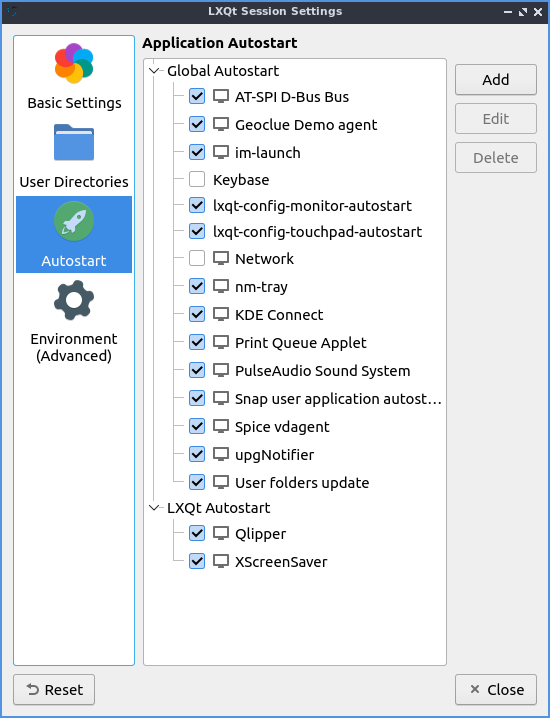Click monitor icon next to Network entry
This screenshot has height=718, width=550.
click(x=221, y=259)
